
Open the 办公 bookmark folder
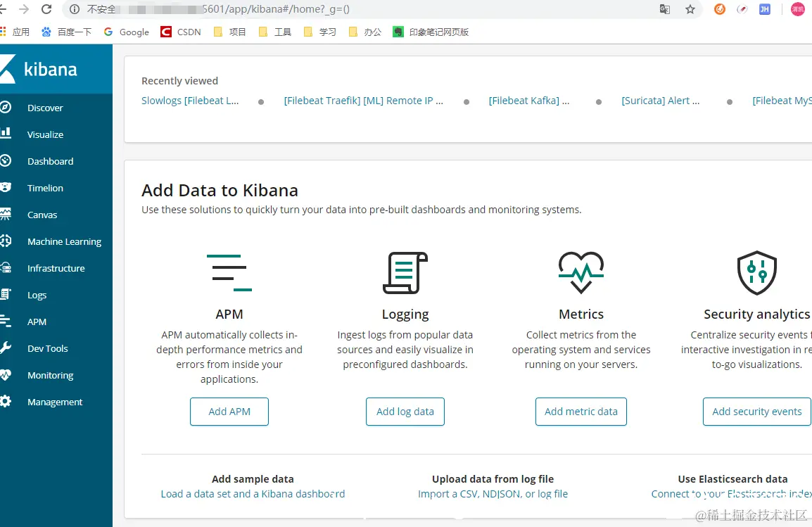(365, 32)
